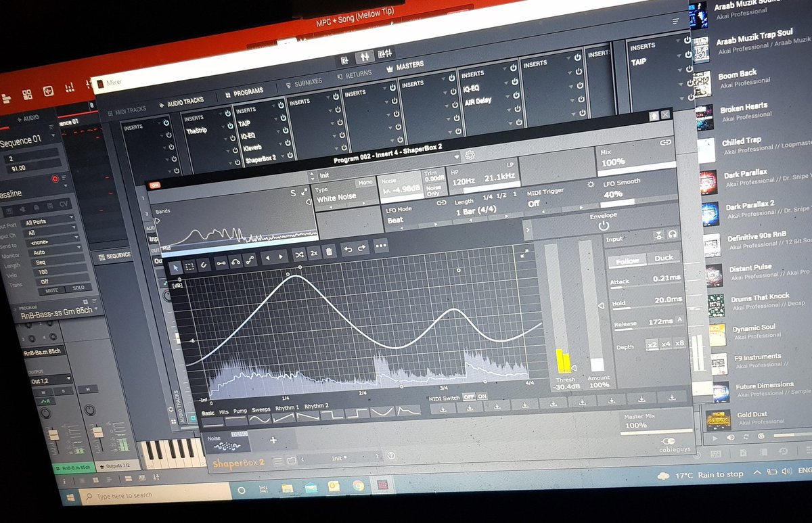Select the Pump wave preset category

240,410
